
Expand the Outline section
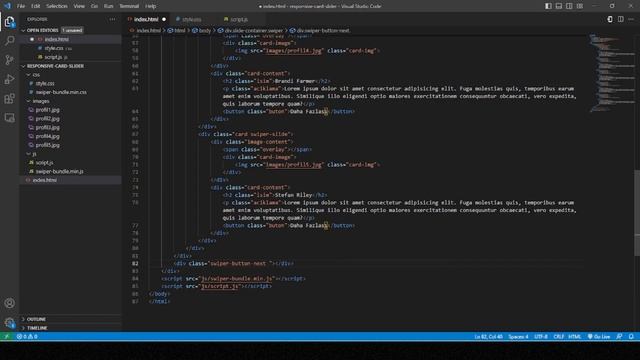(x=36, y=319)
